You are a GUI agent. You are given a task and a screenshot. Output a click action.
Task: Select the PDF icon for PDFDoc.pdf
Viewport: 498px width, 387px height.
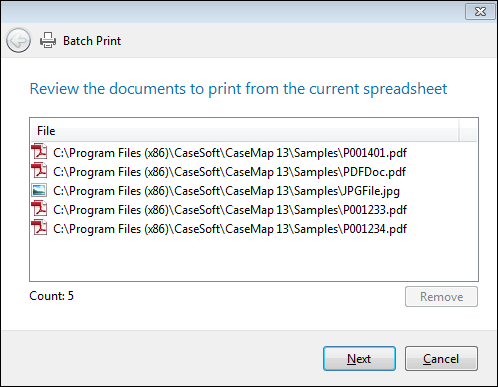click(x=39, y=171)
